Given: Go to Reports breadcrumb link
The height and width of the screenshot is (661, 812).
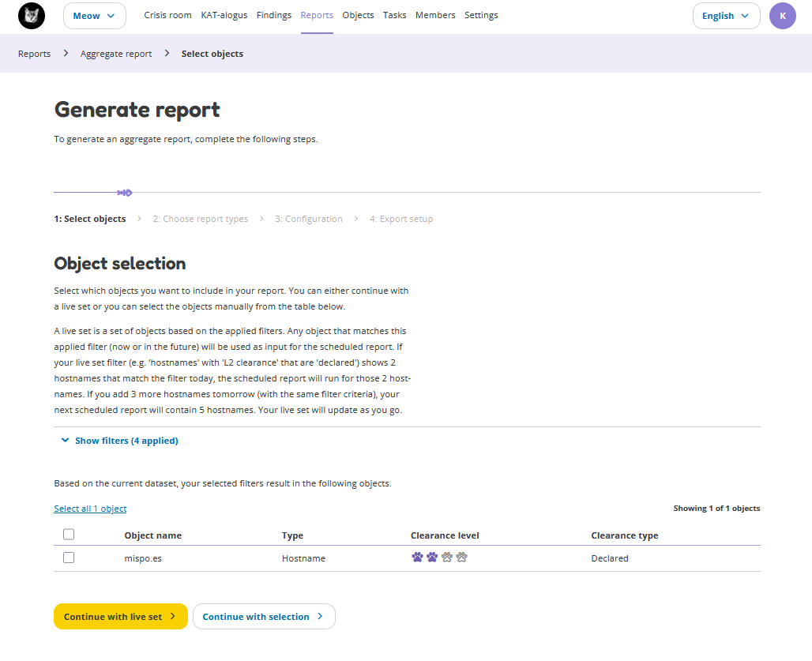Looking at the screenshot, I should [34, 54].
